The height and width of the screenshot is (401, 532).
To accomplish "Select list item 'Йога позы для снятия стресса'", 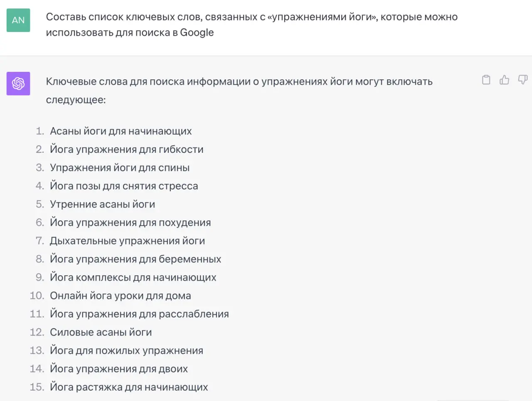I will pyautogui.click(x=124, y=186).
